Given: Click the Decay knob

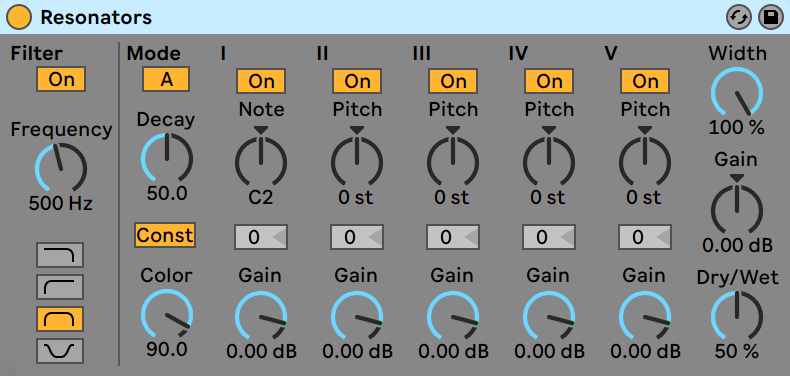Looking at the screenshot, I should point(167,158).
